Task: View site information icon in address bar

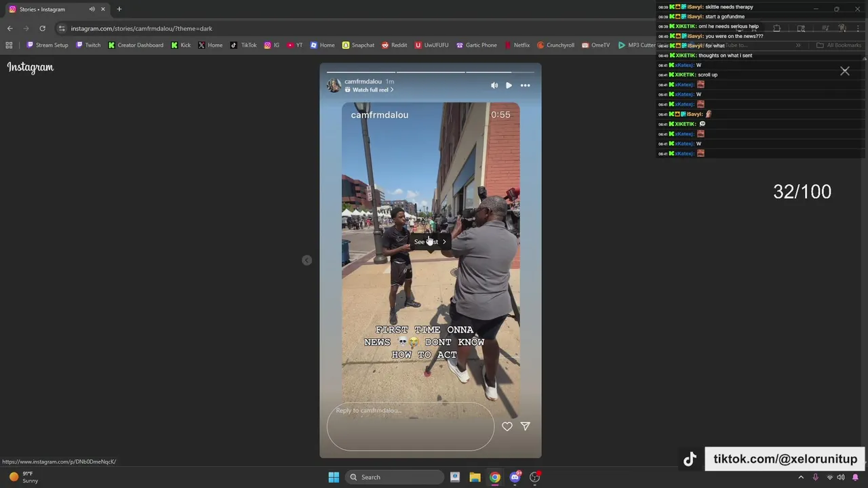Action: pos(62,28)
